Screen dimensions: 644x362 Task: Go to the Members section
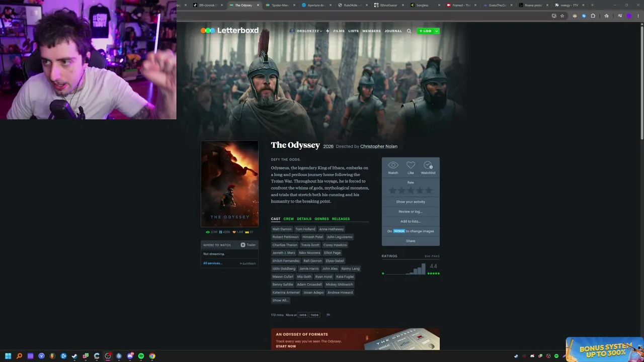[371, 31]
